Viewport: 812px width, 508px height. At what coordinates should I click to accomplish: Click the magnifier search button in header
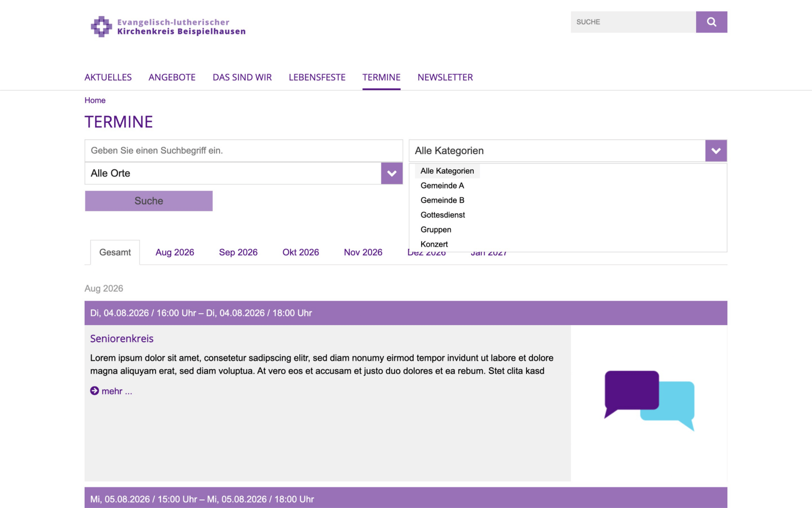click(x=711, y=22)
